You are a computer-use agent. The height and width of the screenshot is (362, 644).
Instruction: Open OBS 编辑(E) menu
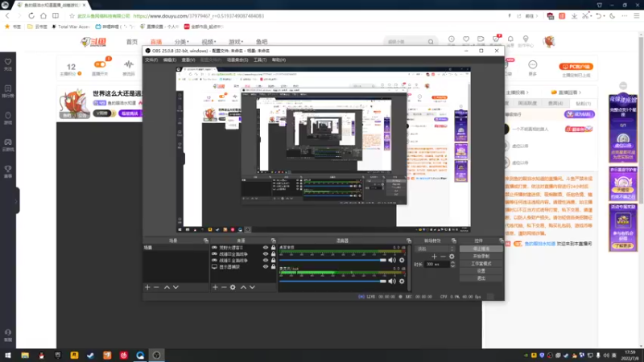point(170,60)
